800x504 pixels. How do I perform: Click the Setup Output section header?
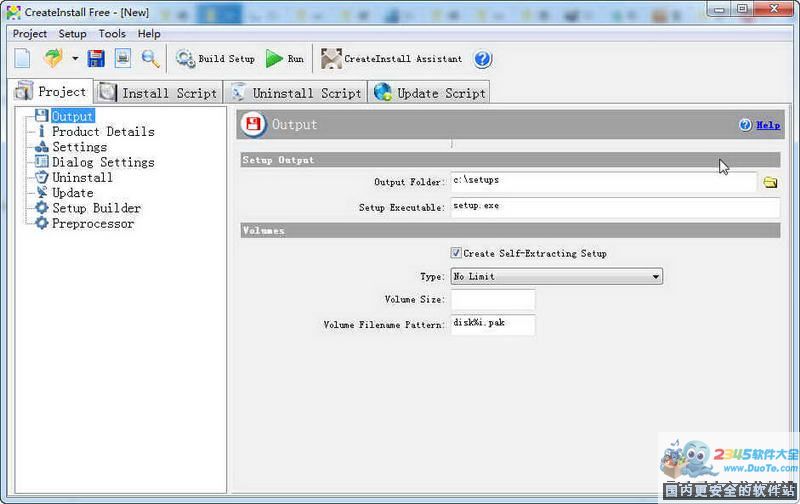pos(510,160)
